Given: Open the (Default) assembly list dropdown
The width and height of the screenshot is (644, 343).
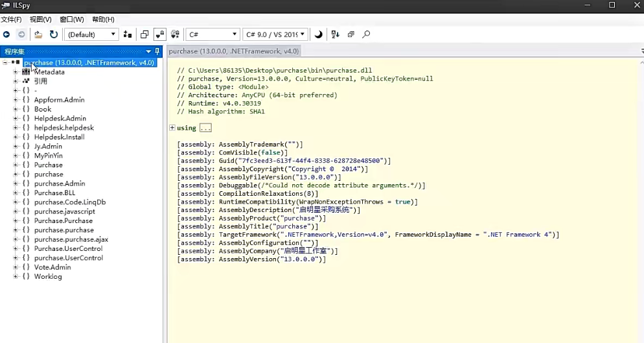Looking at the screenshot, I should (91, 34).
